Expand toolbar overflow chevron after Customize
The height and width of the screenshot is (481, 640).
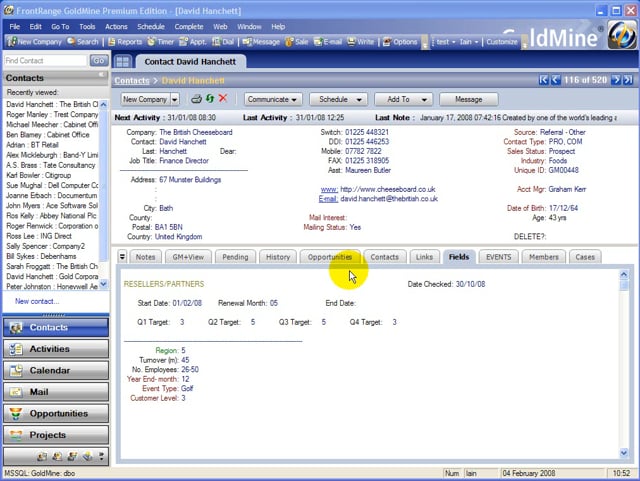tap(524, 43)
